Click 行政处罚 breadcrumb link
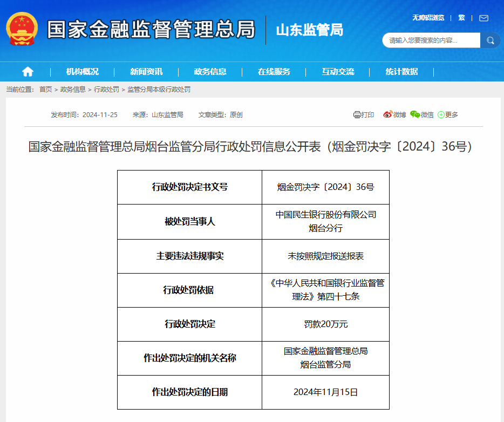 [x=106, y=90]
